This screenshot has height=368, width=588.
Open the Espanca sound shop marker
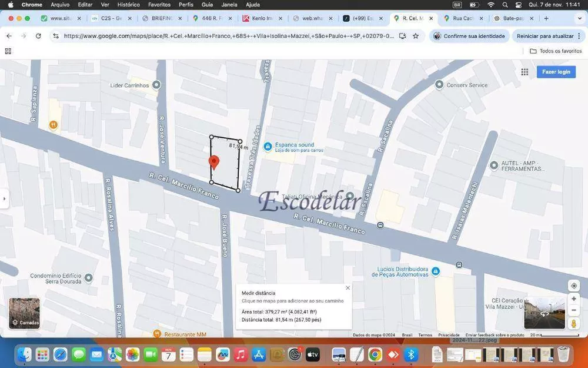(268, 147)
